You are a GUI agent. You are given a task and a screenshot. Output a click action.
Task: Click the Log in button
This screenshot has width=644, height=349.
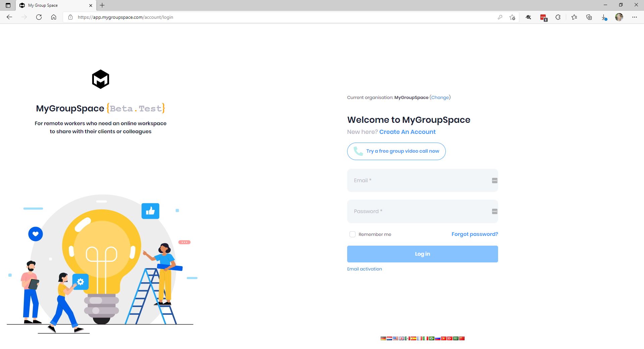(423, 254)
